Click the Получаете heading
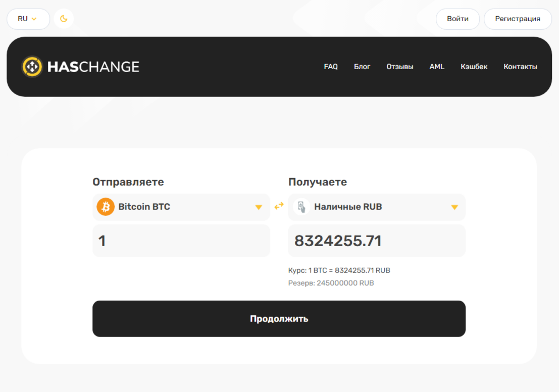This screenshot has height=392, width=559. (318, 182)
